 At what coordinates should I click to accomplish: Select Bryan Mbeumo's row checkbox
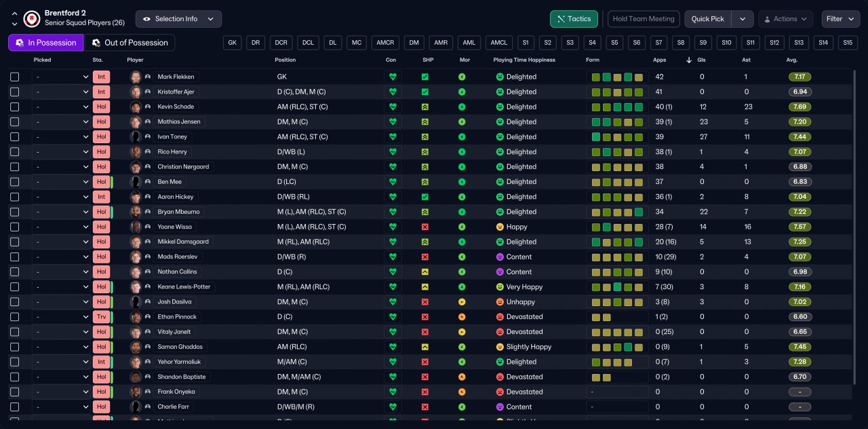click(15, 212)
